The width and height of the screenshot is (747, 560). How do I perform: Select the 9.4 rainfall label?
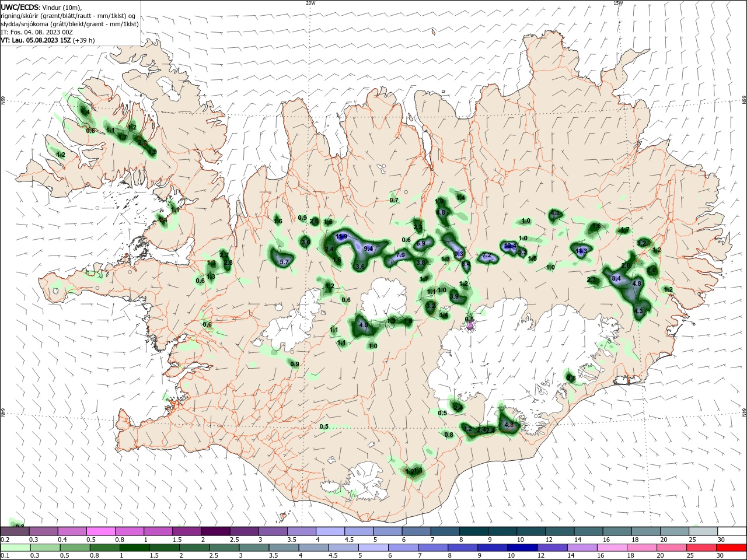[x=368, y=249]
